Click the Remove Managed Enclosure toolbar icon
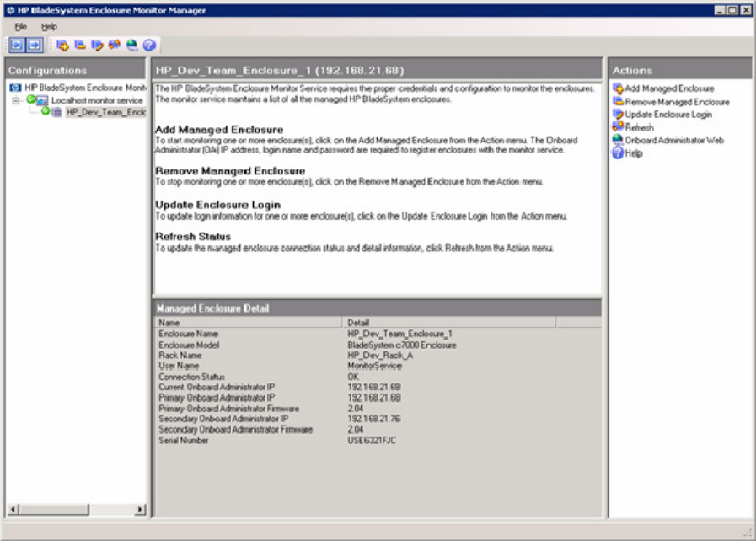This screenshot has height=541, width=756. [80, 45]
